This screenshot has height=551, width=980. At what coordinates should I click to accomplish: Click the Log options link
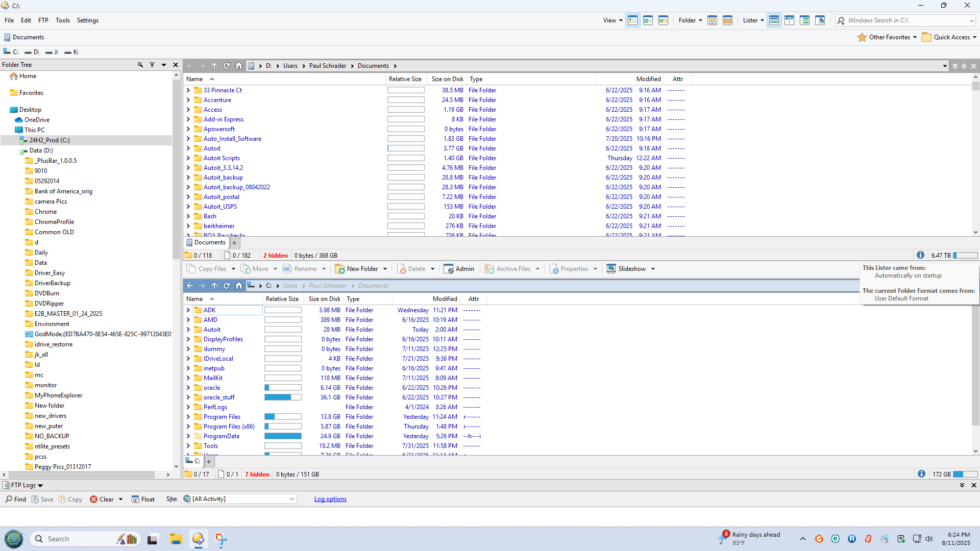pos(330,499)
